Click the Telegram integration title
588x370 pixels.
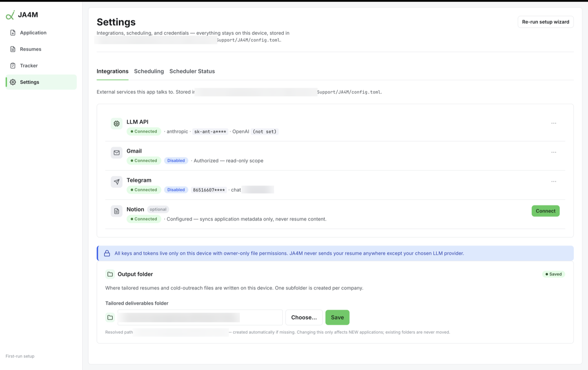(x=139, y=180)
